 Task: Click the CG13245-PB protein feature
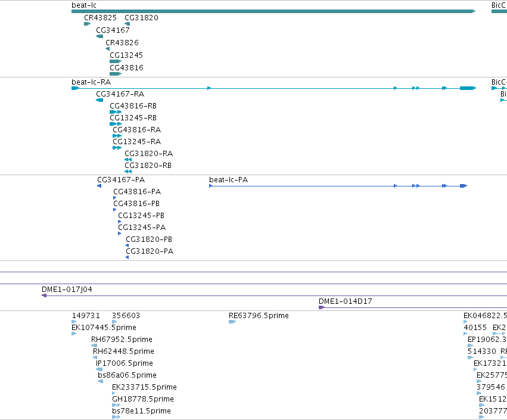120,222
